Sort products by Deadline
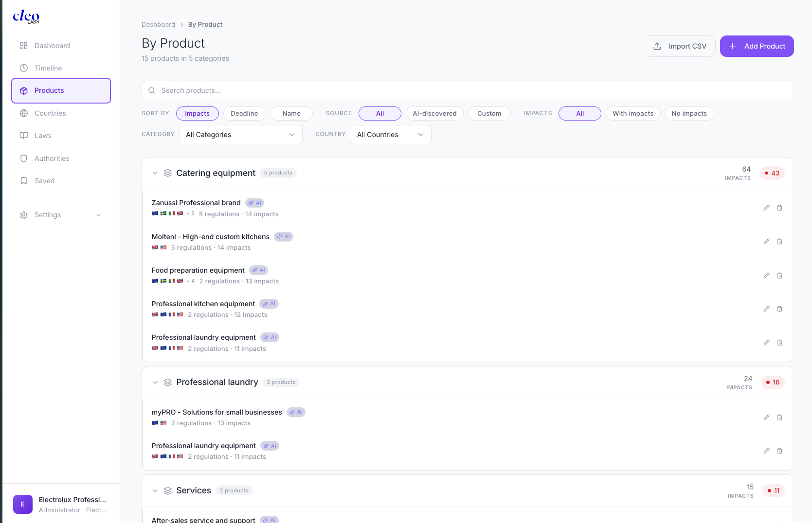Image resolution: width=812 pixels, height=523 pixels. pyautogui.click(x=244, y=114)
